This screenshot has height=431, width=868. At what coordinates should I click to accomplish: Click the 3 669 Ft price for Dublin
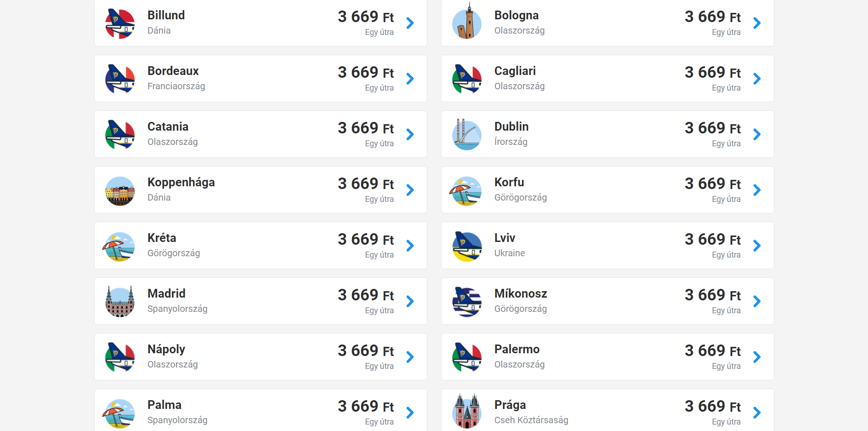pyautogui.click(x=712, y=128)
